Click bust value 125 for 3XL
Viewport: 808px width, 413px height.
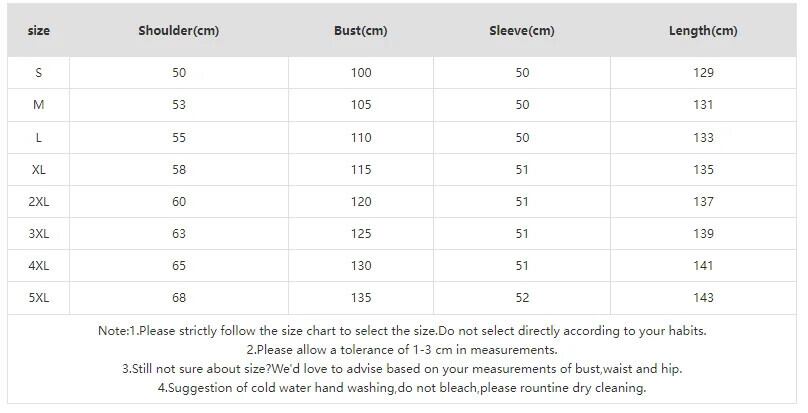point(361,234)
